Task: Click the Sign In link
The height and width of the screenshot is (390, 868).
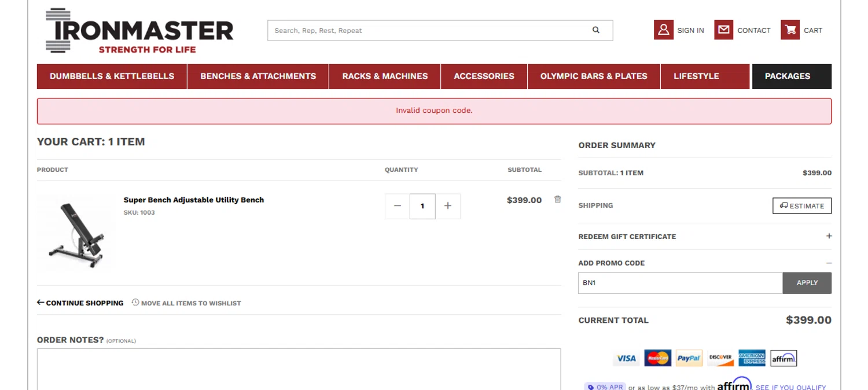Action: pos(690,31)
